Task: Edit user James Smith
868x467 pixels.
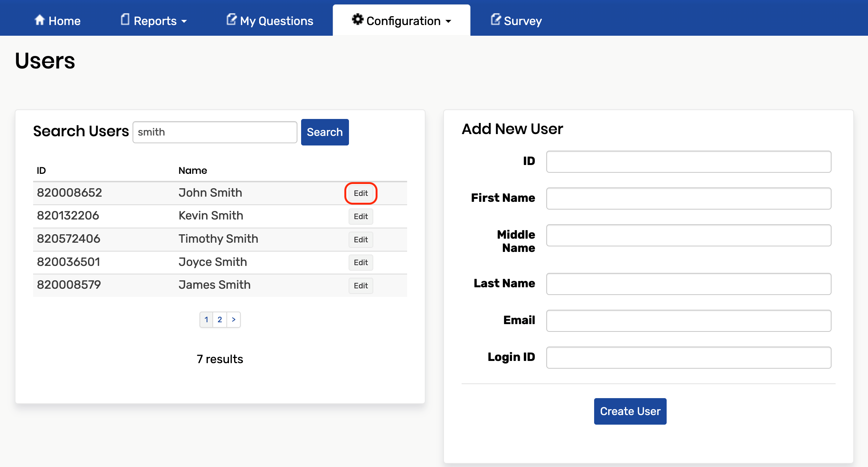Action: pos(361,285)
